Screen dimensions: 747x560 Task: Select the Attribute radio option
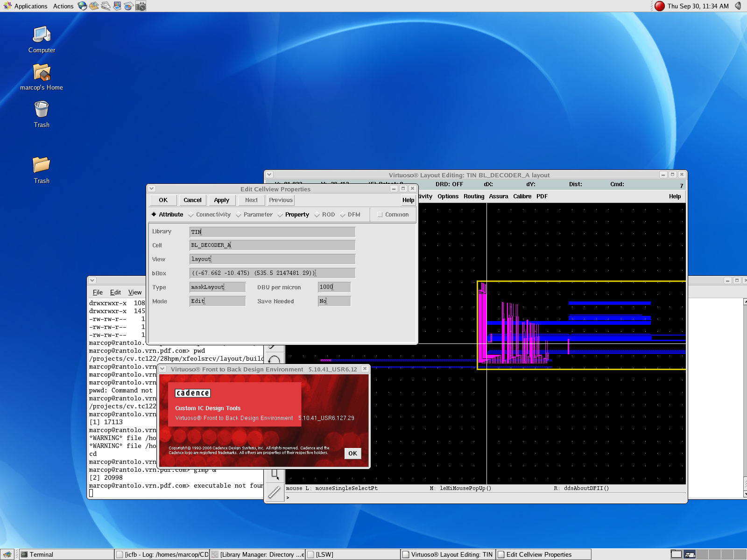tap(167, 215)
